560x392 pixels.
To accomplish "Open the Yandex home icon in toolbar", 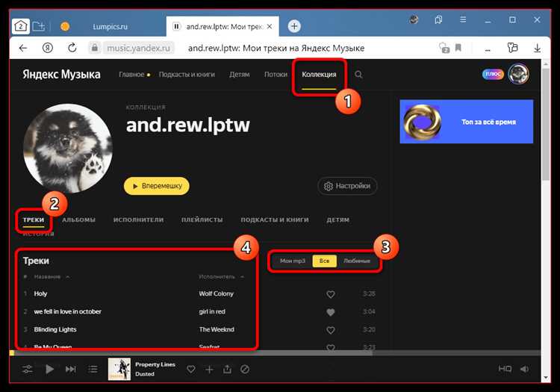I will (x=48, y=48).
